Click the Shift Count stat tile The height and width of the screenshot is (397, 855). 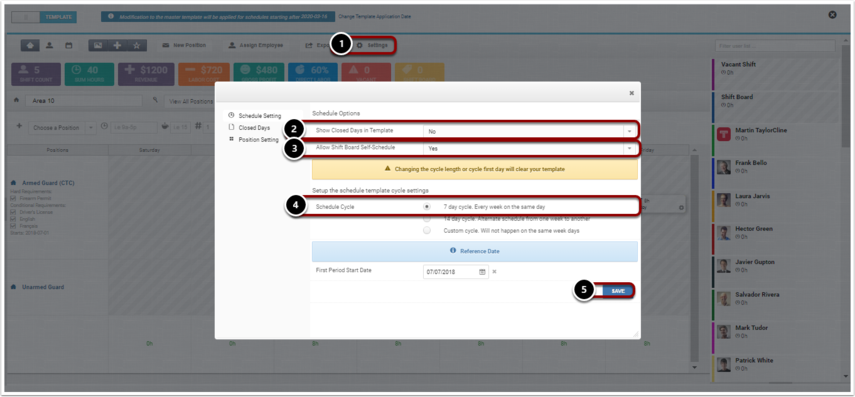pos(36,74)
